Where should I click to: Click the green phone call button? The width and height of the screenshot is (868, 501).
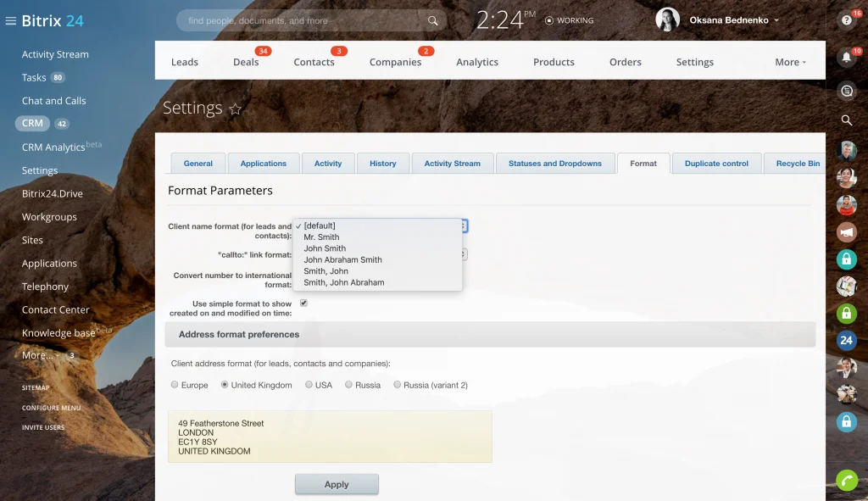(x=846, y=481)
